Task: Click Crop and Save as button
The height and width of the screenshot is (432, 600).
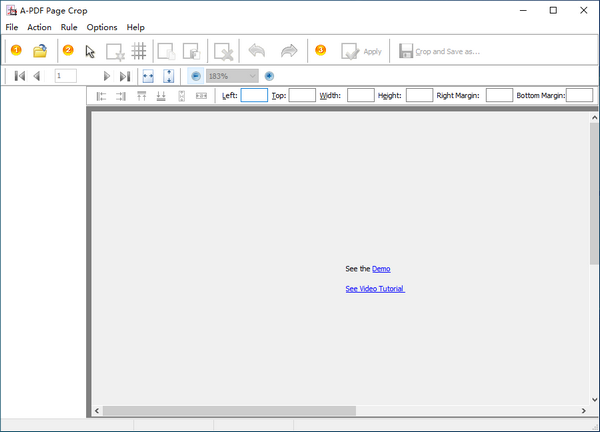Action: (x=439, y=51)
